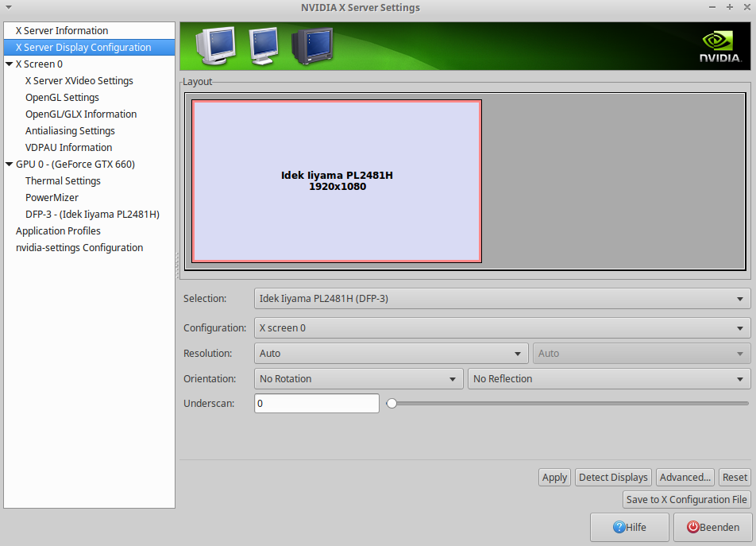Open VDPAU Information page
This screenshot has height=546, width=756.
point(68,147)
